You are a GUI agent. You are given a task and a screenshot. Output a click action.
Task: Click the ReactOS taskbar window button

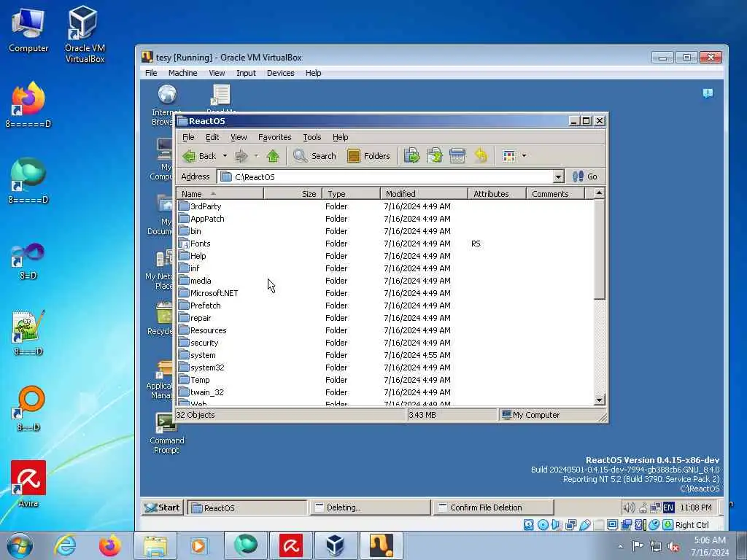click(x=247, y=507)
